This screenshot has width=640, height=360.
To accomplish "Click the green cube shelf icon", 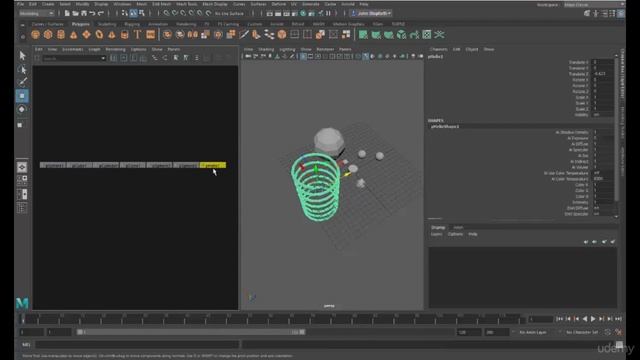I will click(401, 35).
